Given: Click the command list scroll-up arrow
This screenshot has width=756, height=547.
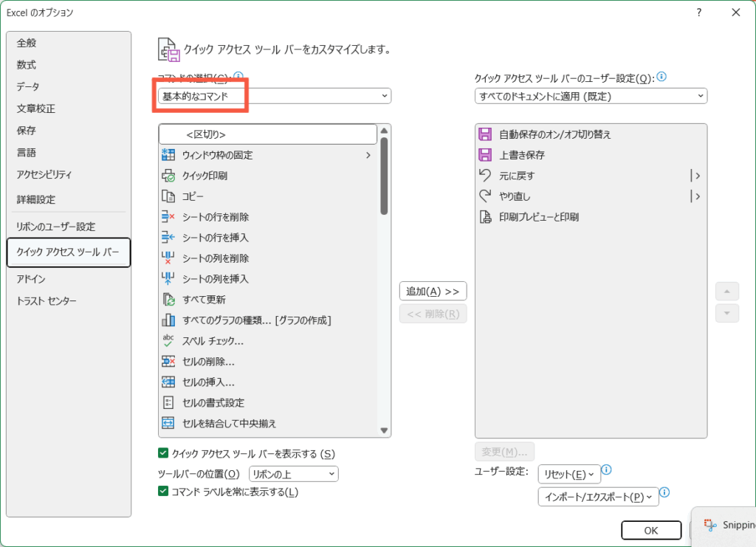Looking at the screenshot, I should 384,131.
